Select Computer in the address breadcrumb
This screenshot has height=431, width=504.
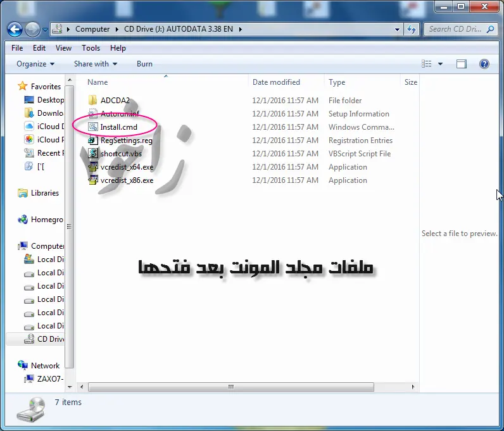(x=92, y=29)
